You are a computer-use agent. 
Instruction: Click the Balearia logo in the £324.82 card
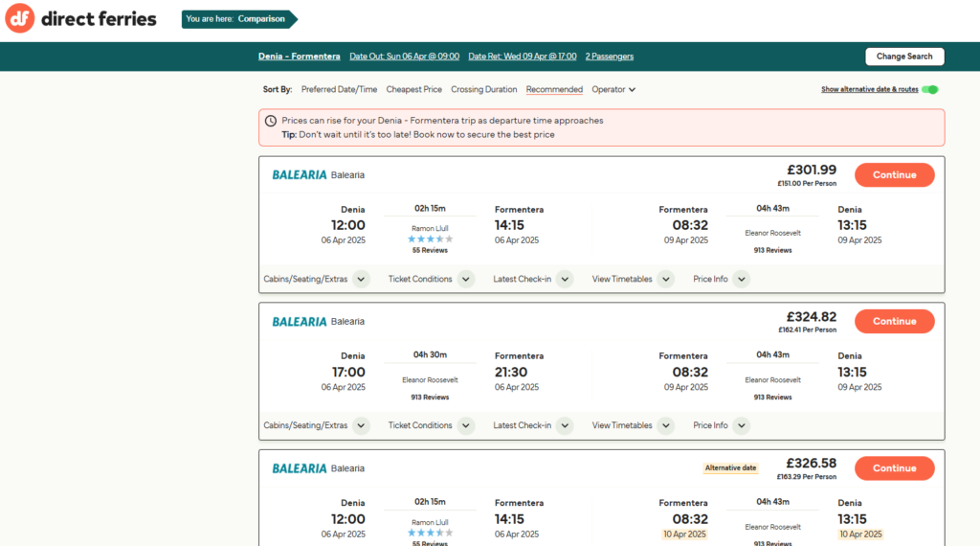pos(300,322)
